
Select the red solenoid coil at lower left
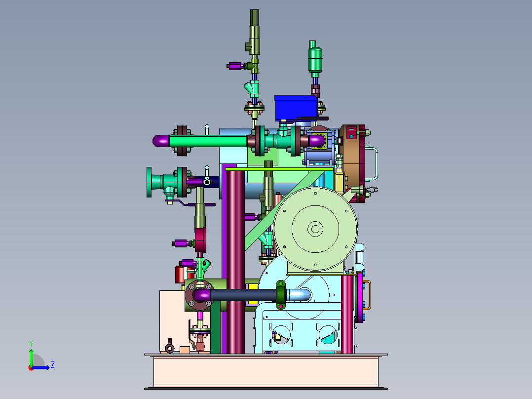coord(181,275)
